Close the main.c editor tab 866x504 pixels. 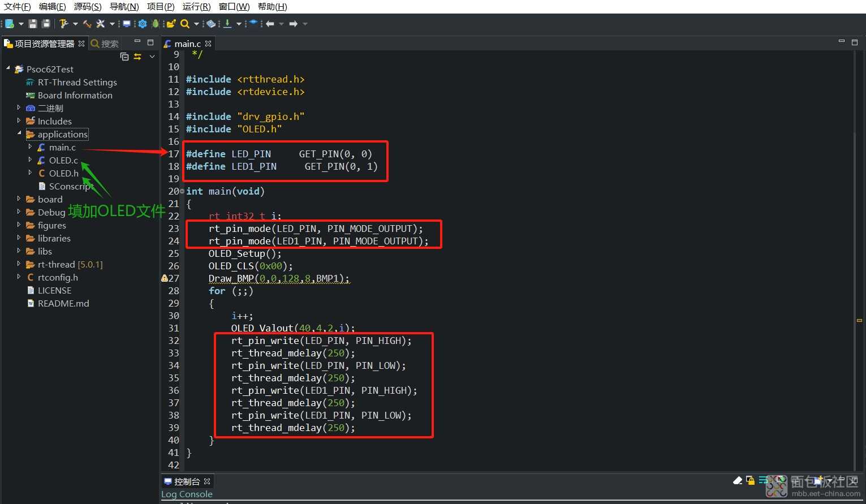[208, 44]
